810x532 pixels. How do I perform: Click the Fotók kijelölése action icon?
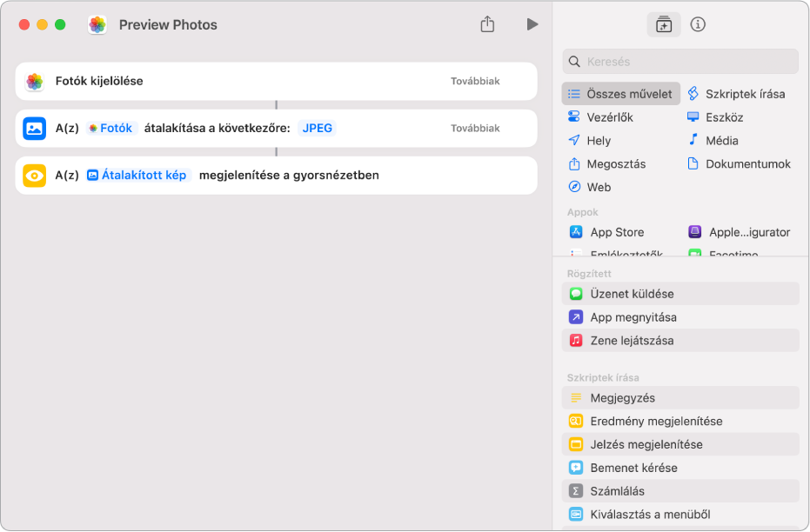point(35,81)
